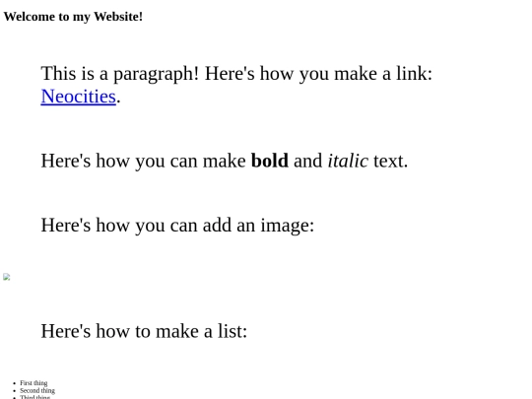Select the 'Second thing' list item

coord(37,390)
